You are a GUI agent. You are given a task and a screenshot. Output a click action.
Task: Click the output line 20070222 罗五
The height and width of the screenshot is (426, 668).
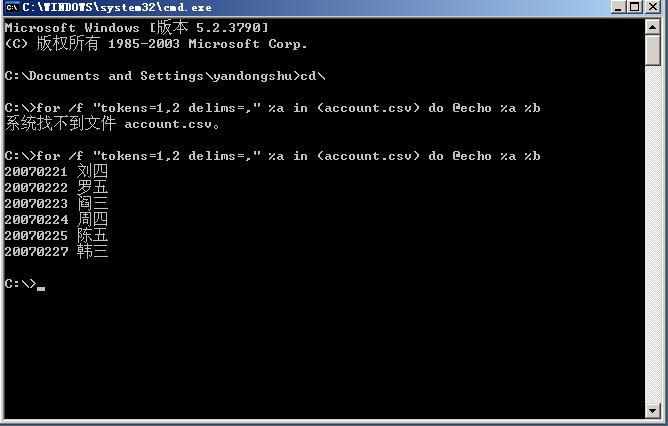pos(56,188)
